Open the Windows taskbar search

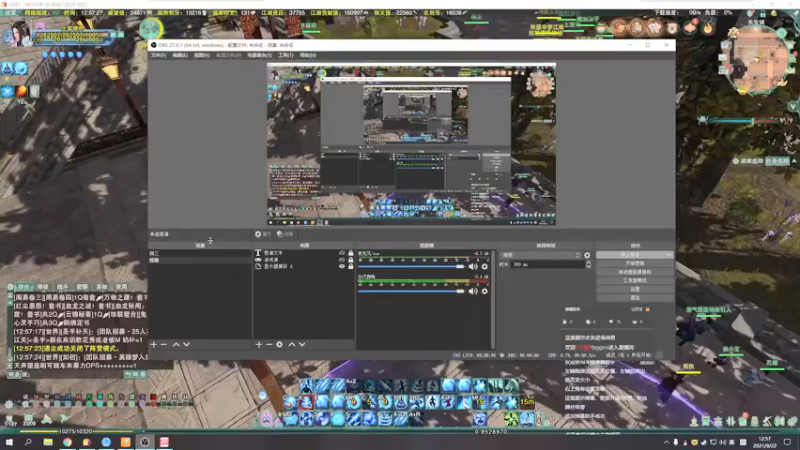[28, 442]
